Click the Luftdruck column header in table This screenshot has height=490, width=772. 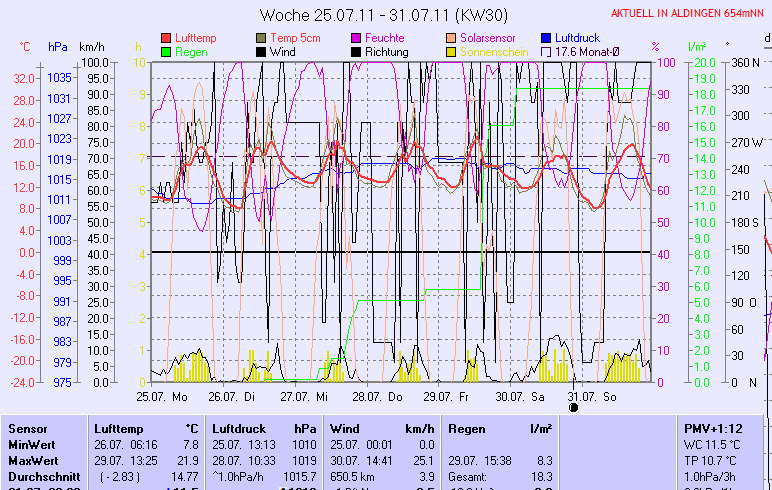pos(239,428)
